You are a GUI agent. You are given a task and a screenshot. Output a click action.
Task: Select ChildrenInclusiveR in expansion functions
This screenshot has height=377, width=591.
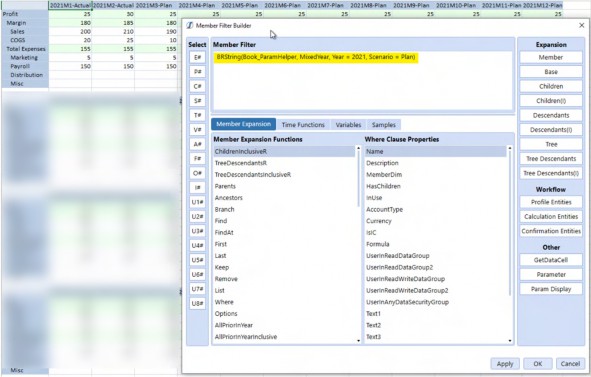(285, 152)
